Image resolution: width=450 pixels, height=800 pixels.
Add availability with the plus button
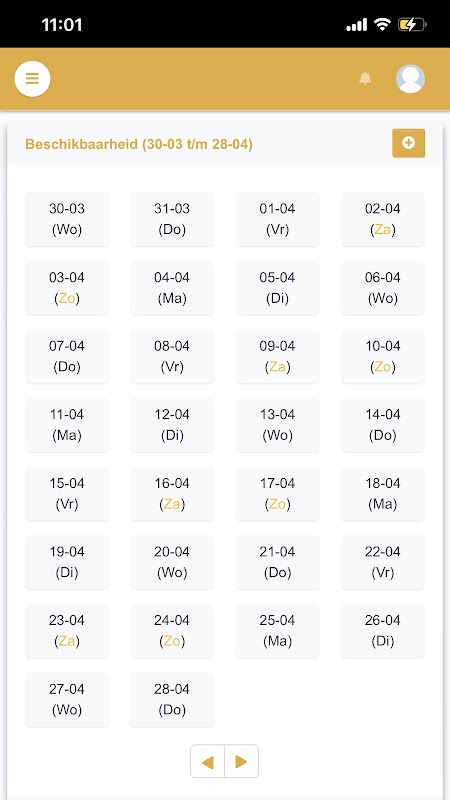408,143
